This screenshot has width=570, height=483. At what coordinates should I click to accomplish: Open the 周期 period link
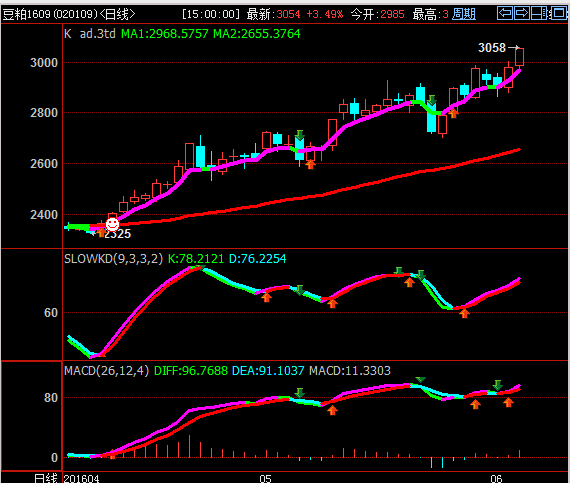[x=464, y=14]
